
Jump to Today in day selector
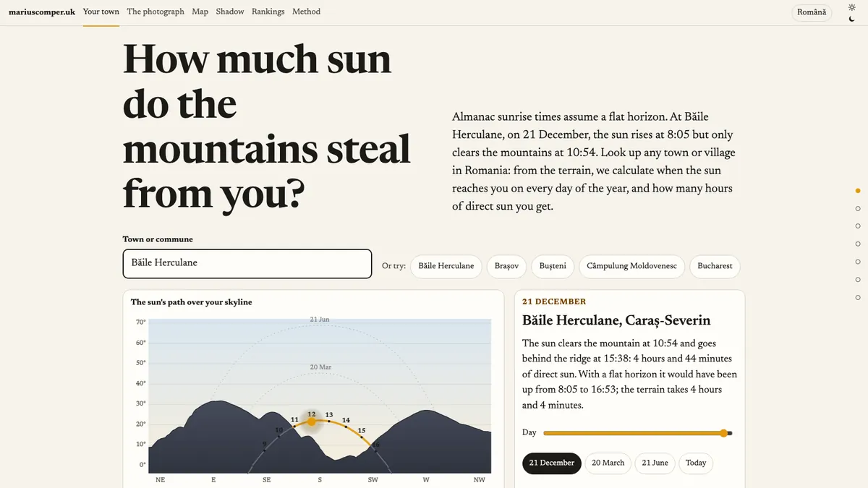[696, 463]
